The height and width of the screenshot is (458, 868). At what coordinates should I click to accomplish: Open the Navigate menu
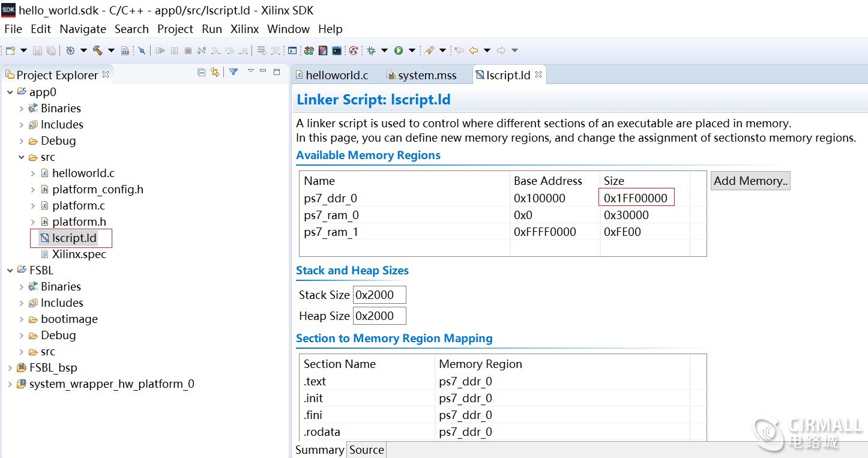point(83,29)
